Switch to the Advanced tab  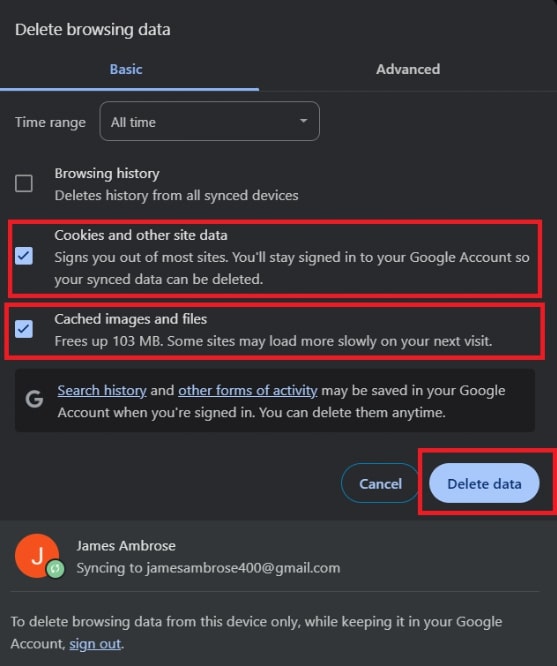tap(408, 69)
